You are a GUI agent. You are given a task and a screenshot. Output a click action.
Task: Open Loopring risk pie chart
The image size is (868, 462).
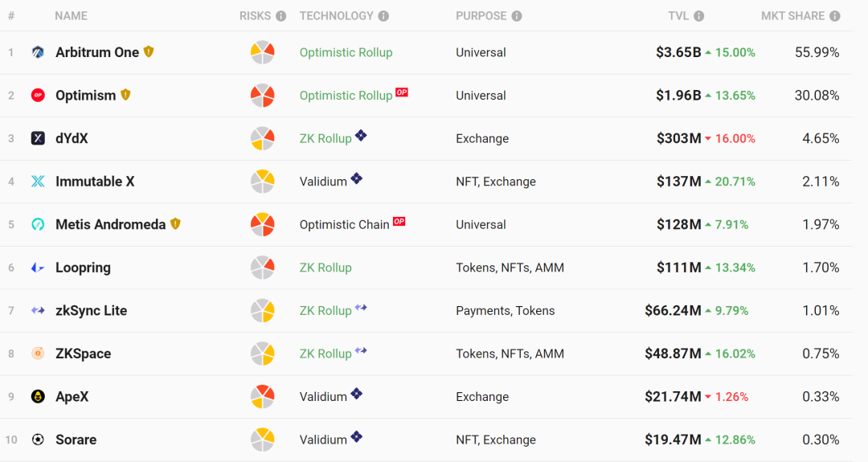[x=262, y=268]
